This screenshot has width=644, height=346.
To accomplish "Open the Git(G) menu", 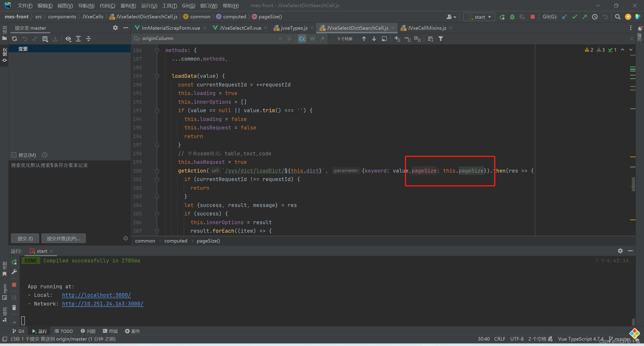I will click(189, 6).
